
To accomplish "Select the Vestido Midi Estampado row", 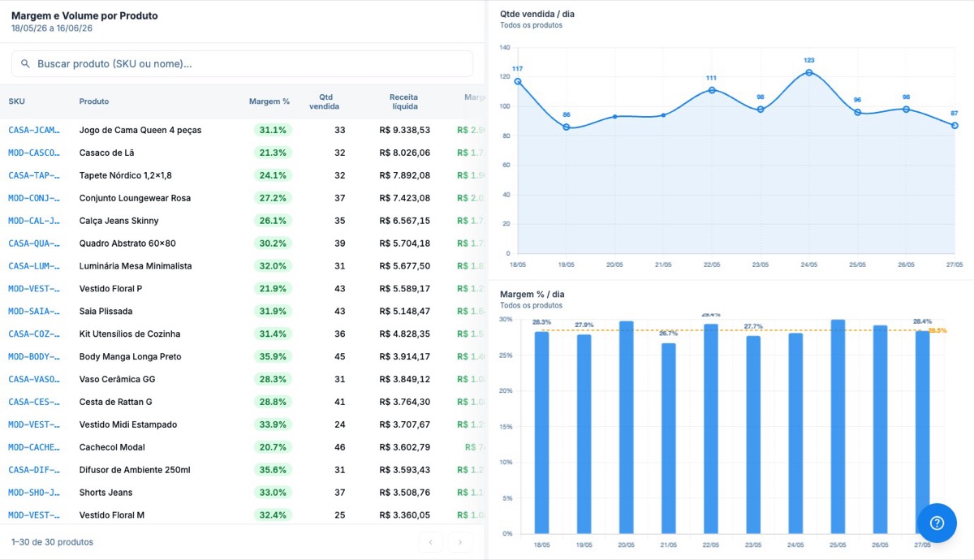I will pyautogui.click(x=243, y=424).
